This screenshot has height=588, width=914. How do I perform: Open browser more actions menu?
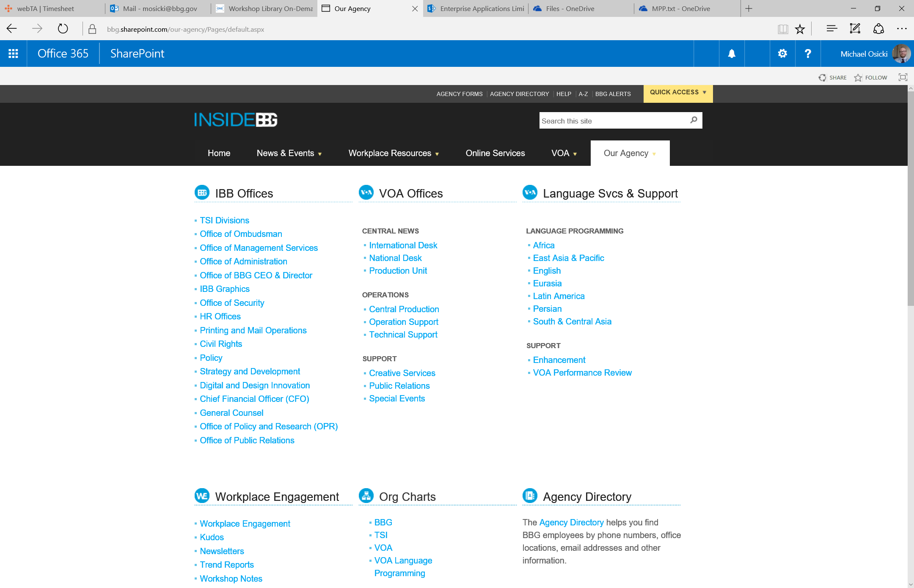click(902, 29)
